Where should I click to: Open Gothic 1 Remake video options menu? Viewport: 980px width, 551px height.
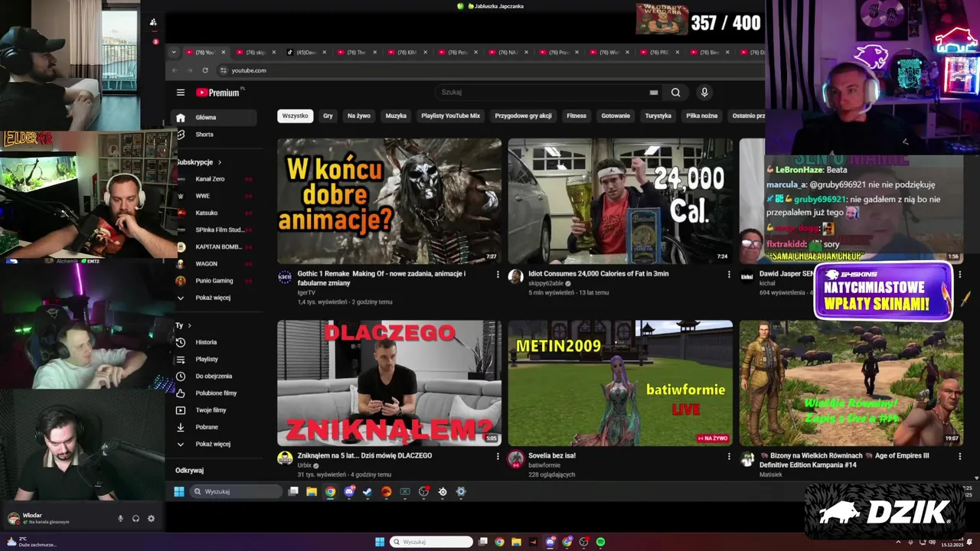point(498,274)
